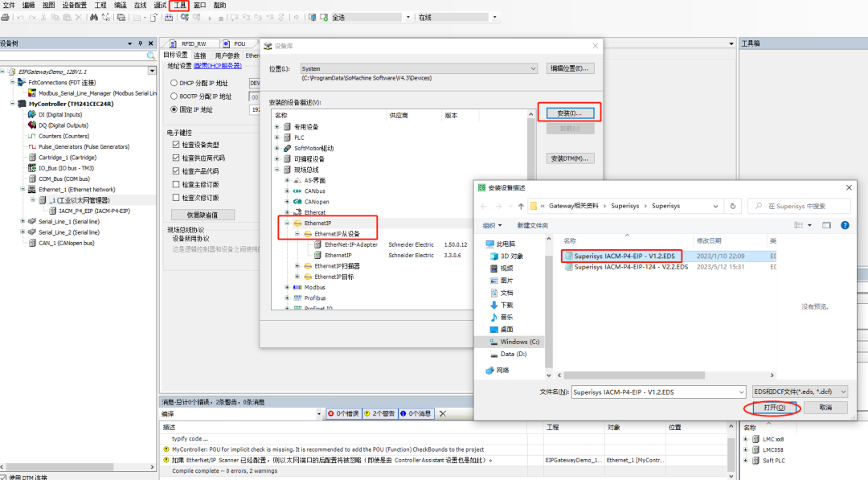868x480 pixels.
Task: Pin the device tree panel
Action: click(140, 43)
